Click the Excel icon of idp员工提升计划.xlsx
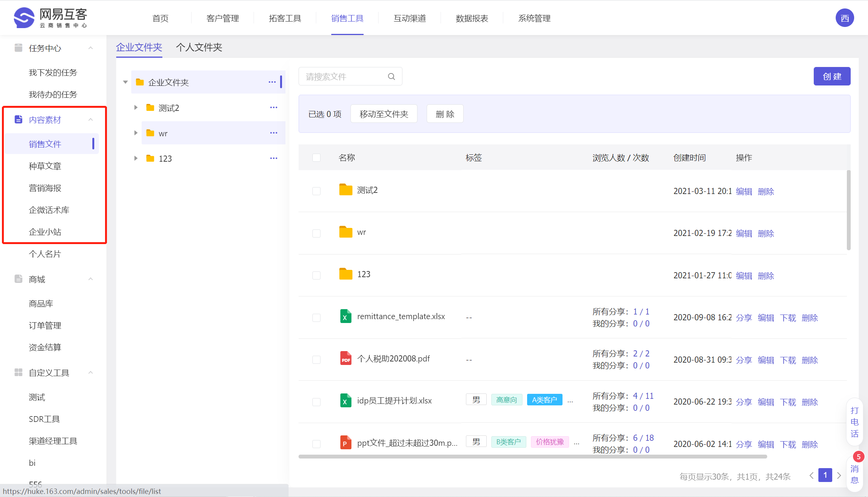 tap(346, 400)
